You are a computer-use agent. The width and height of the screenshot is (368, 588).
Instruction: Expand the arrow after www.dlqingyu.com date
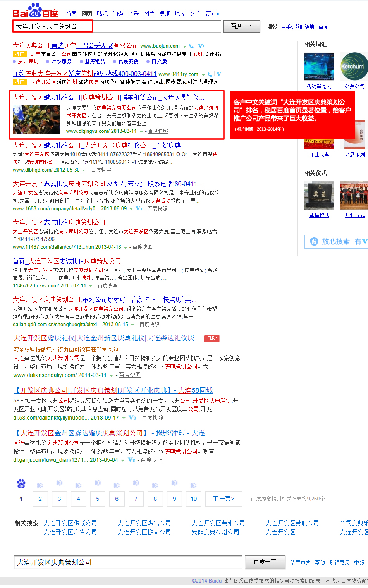point(141,132)
